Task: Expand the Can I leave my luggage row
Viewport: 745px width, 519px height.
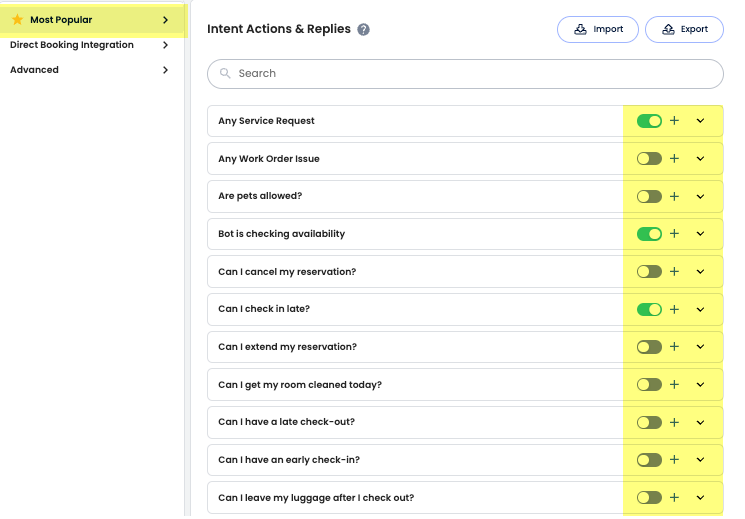Action: tap(700, 498)
